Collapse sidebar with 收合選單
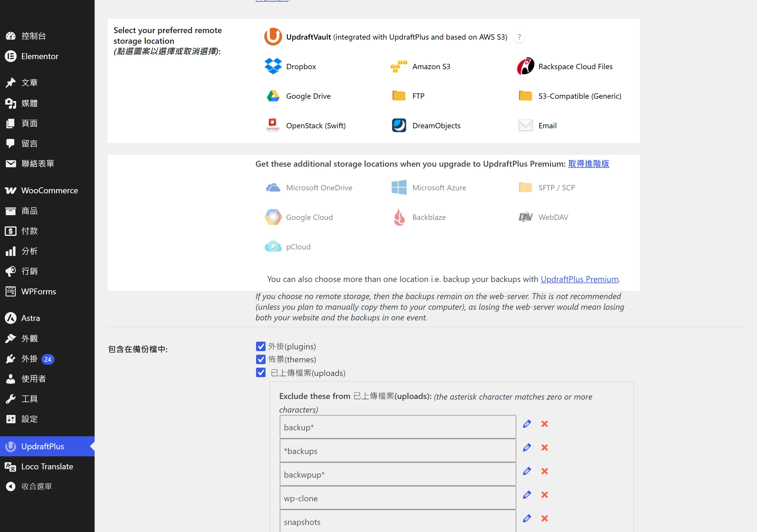757x532 pixels. point(47,486)
